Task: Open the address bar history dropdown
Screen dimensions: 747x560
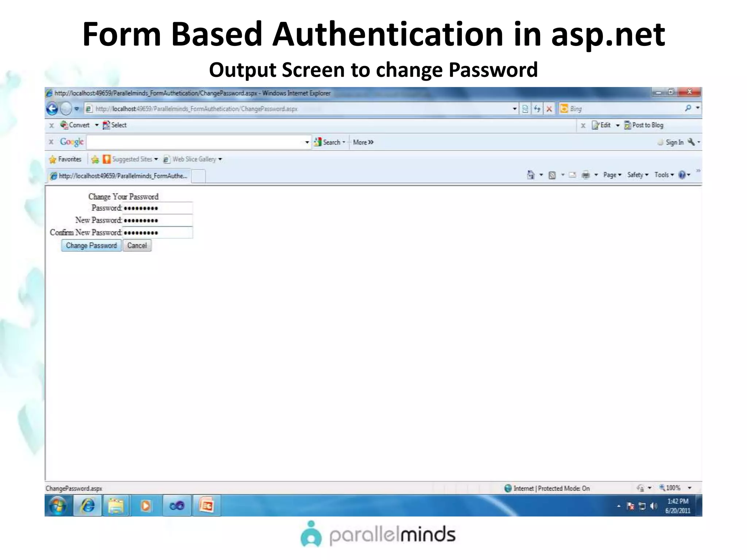Action: [x=514, y=109]
